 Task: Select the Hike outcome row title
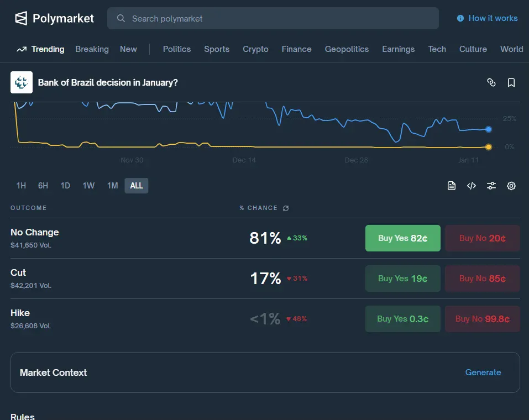20,313
